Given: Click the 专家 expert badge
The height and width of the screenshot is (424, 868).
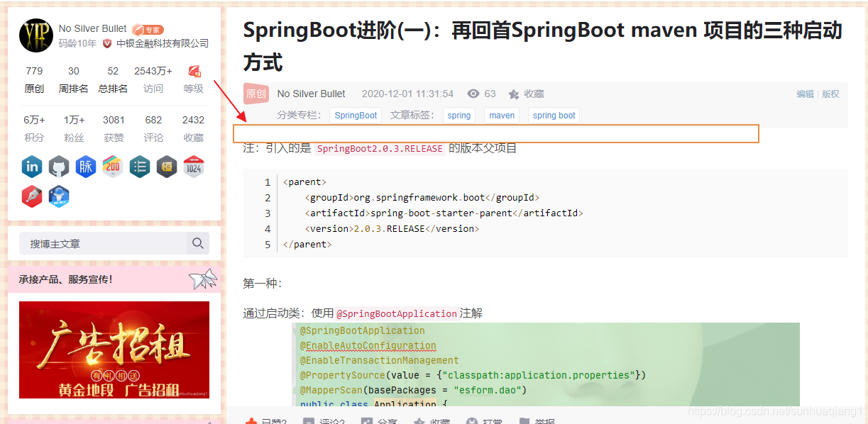Looking at the screenshot, I should [148, 30].
